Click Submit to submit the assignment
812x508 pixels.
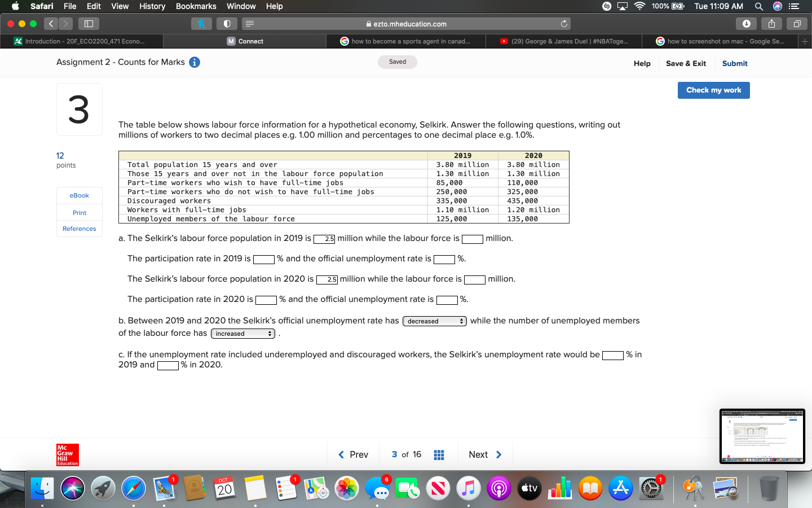coord(734,63)
